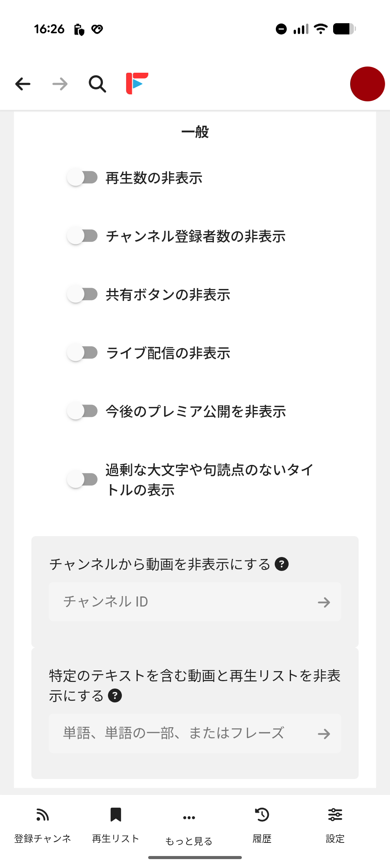Tap the back arrow icon
The image size is (390, 868).
pyautogui.click(x=23, y=84)
